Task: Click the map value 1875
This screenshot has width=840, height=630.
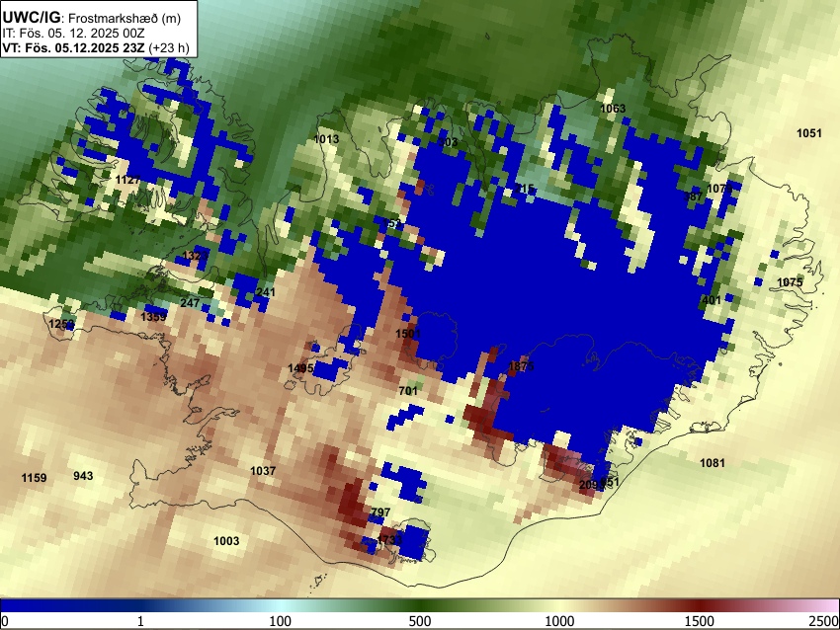Action: click(x=521, y=366)
